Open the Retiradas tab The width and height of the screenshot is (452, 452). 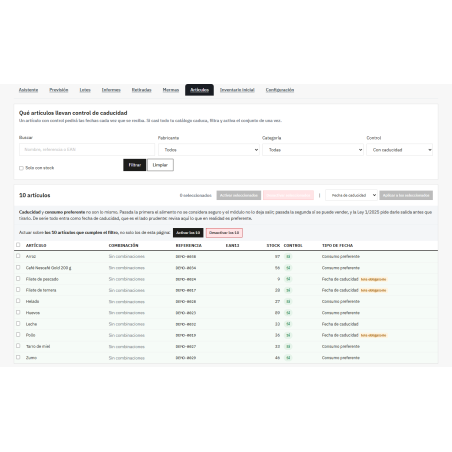pyautogui.click(x=141, y=90)
